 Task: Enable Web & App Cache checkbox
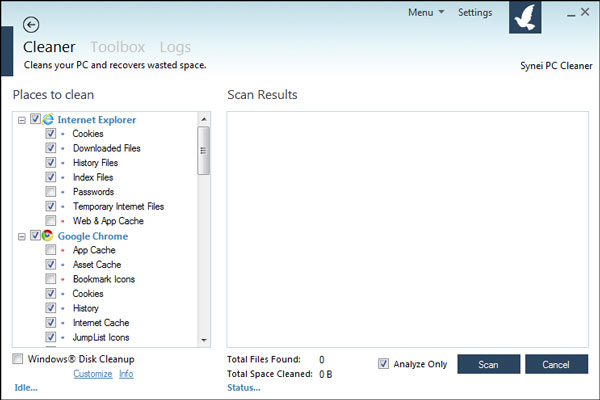click(x=51, y=220)
